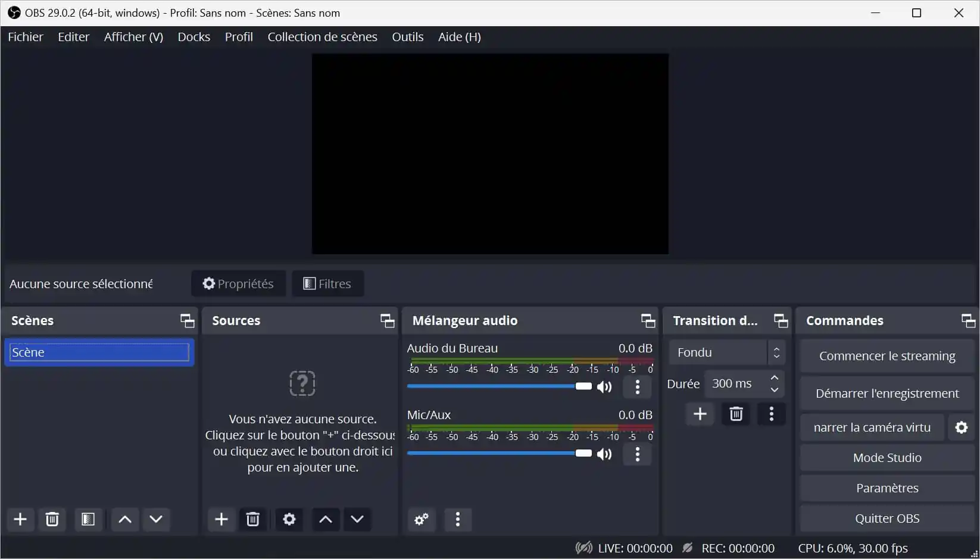This screenshot has height=559, width=980.
Task: Increase transition duration with up arrow
Action: point(775,378)
